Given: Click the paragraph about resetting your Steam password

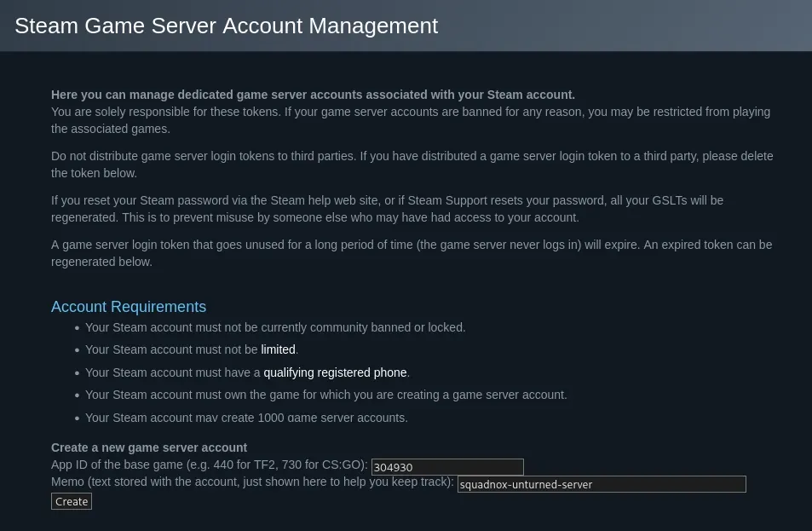Looking at the screenshot, I should point(388,209).
